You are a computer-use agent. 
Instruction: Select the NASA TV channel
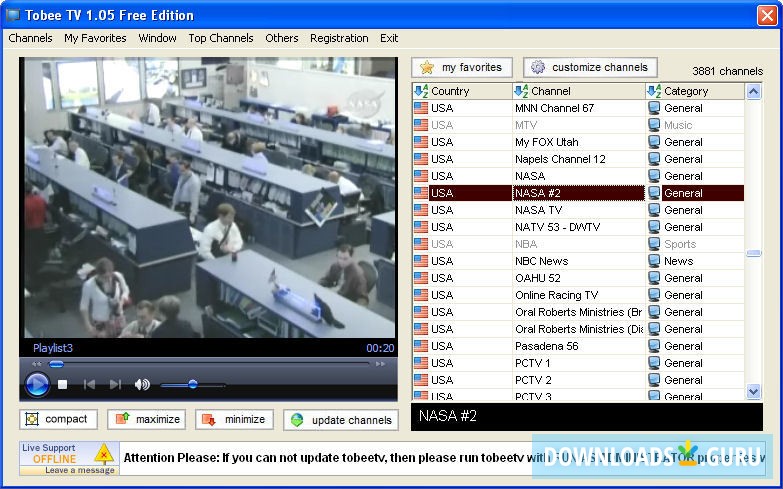point(578,210)
